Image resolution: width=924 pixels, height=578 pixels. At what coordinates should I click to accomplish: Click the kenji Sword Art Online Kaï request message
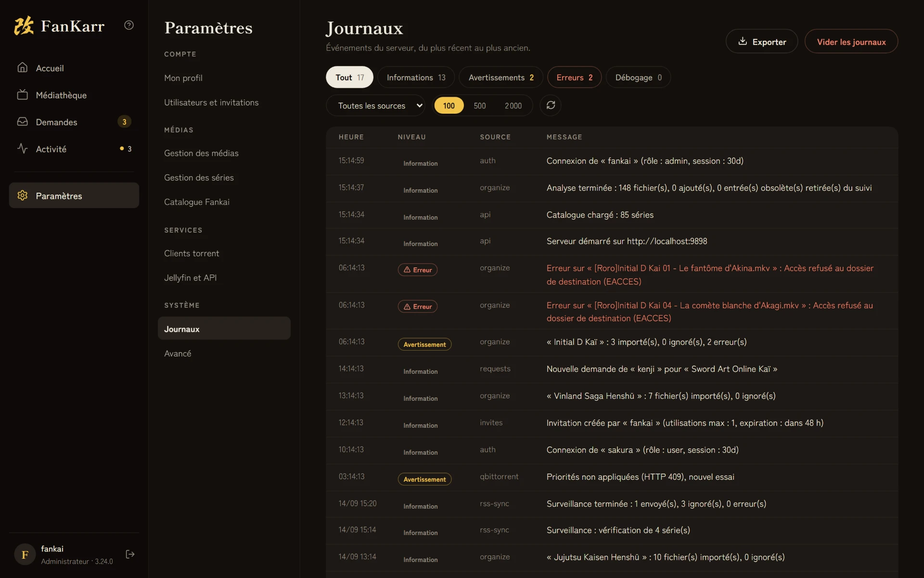point(662,369)
